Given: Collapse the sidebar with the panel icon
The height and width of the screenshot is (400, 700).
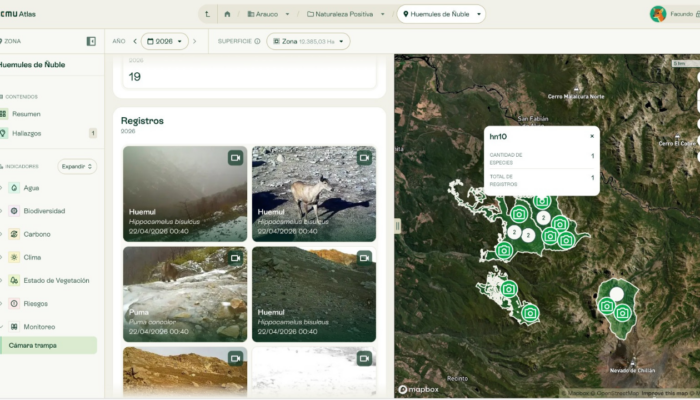Looking at the screenshot, I should click(x=91, y=42).
